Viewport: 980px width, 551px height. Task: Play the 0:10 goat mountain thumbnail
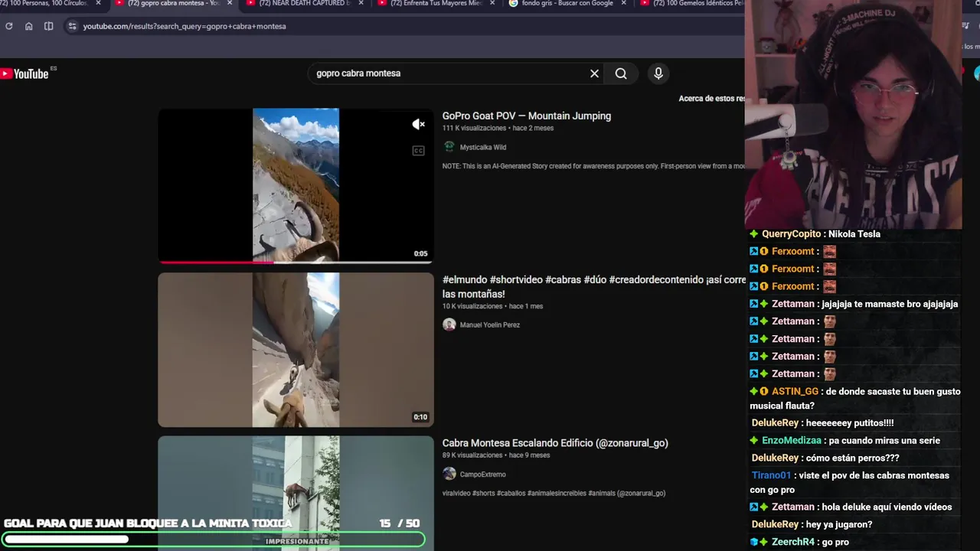[296, 350]
